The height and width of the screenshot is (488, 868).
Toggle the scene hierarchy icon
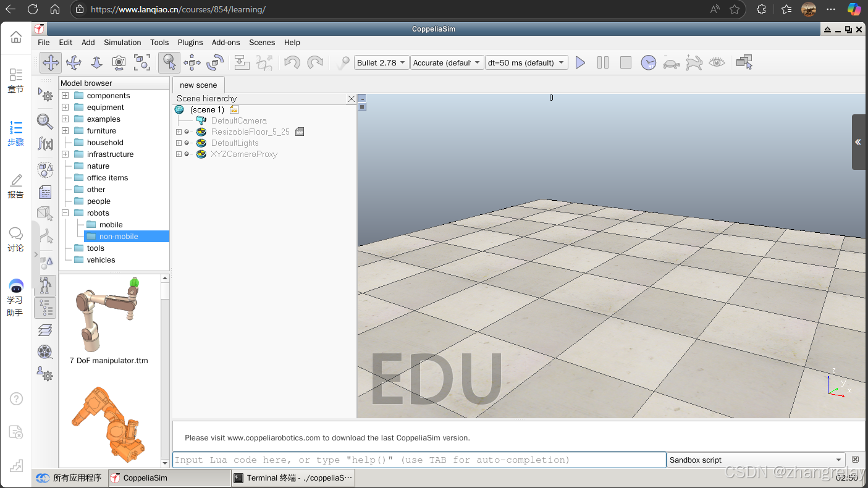pos(45,308)
